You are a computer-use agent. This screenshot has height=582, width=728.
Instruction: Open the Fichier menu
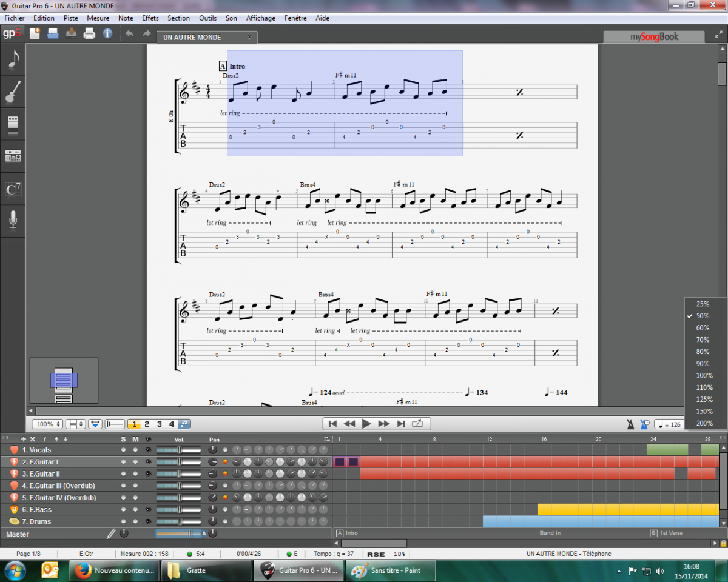click(15, 18)
